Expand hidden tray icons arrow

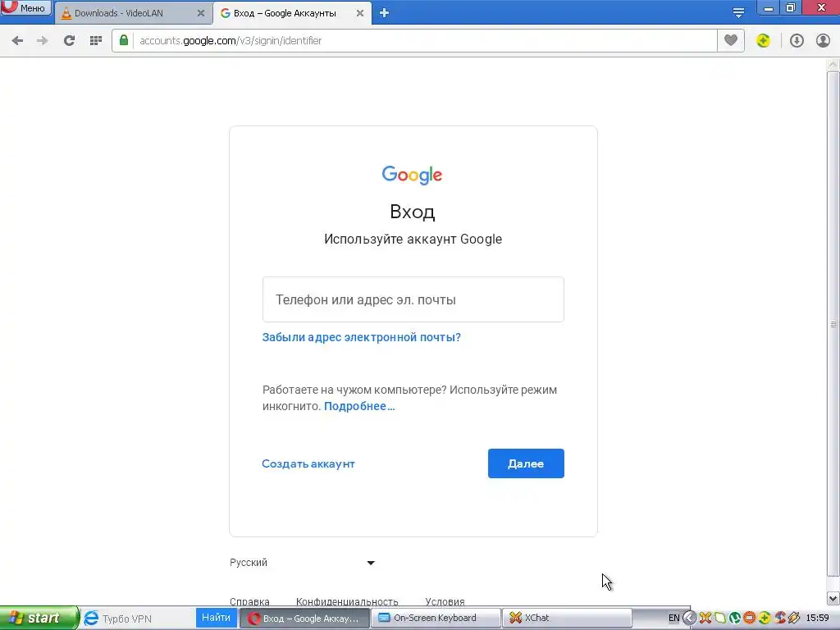coord(689,619)
